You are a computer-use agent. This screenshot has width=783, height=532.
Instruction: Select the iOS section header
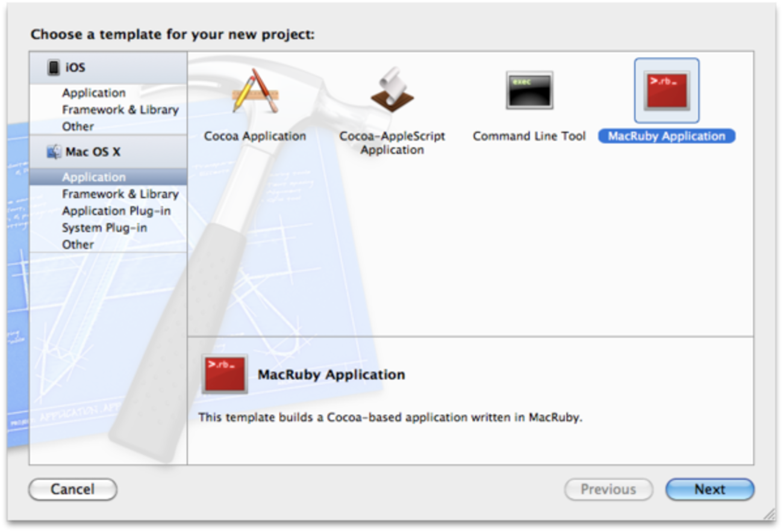(x=108, y=68)
